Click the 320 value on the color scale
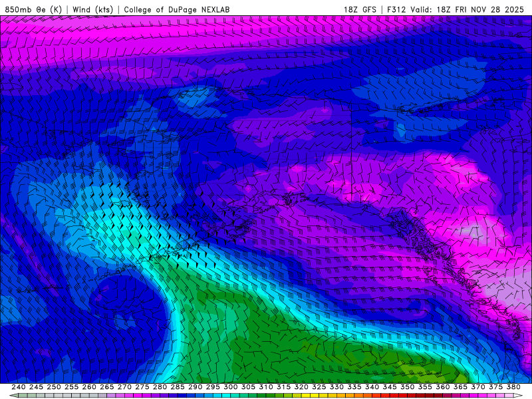The height and width of the screenshot is (399, 532). coord(301,387)
